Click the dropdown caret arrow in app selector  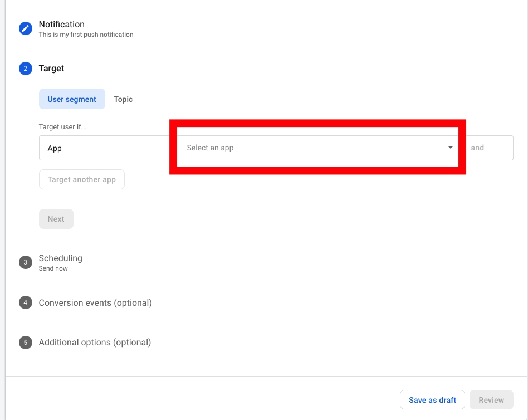[450, 148]
